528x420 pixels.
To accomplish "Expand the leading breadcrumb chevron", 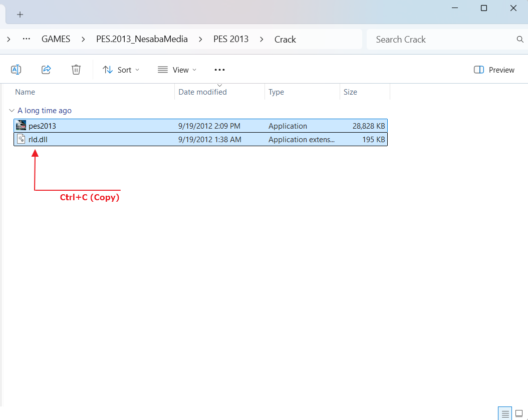I will coord(9,40).
